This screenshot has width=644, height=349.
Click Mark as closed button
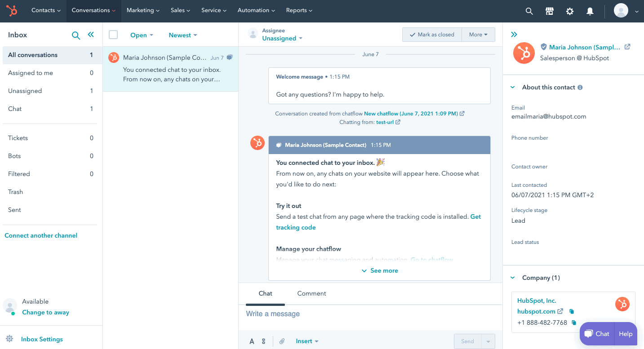(x=432, y=35)
